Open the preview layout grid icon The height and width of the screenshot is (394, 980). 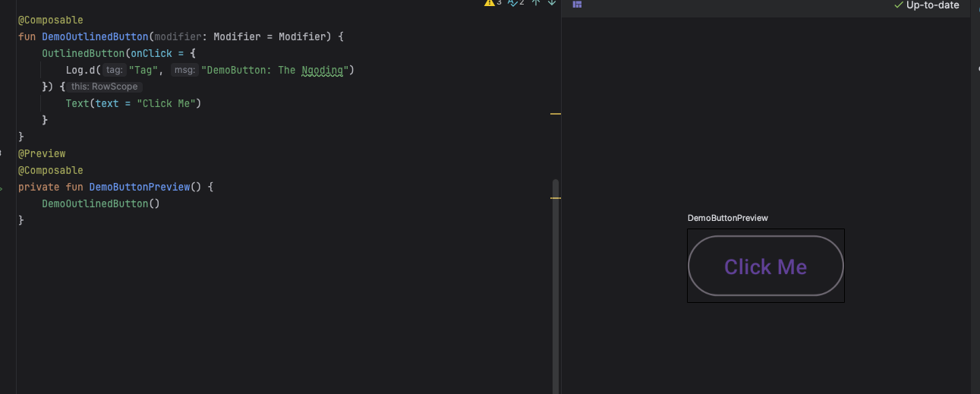point(577,5)
